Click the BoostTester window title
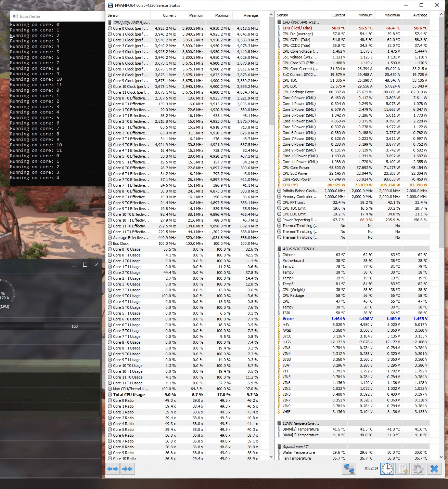The width and height of the screenshot is (448, 489). 30,16
